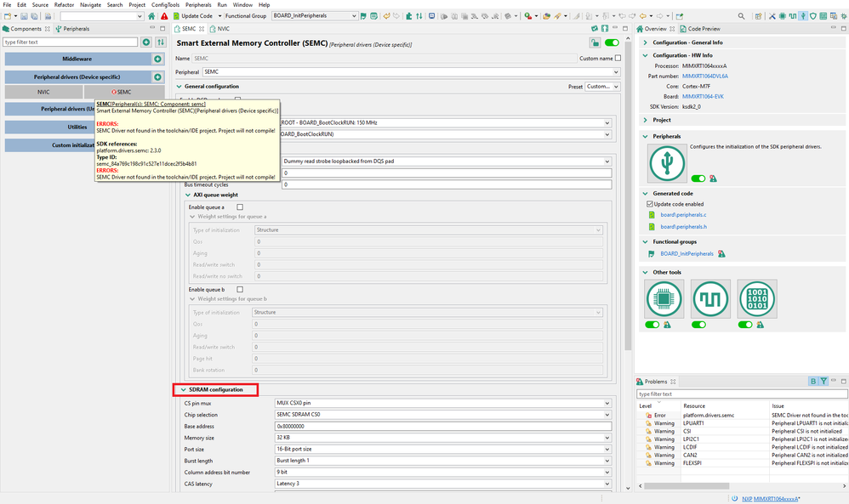Viewport: 849px width, 504px height.
Task: Open the Memory size 32 KB dropdown
Action: [443, 438]
